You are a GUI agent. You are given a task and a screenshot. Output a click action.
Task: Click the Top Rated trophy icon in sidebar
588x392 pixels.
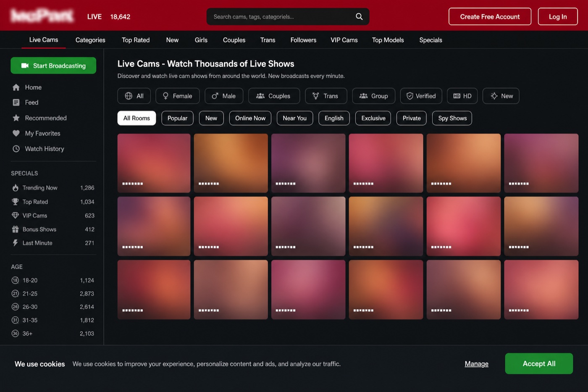(x=15, y=202)
